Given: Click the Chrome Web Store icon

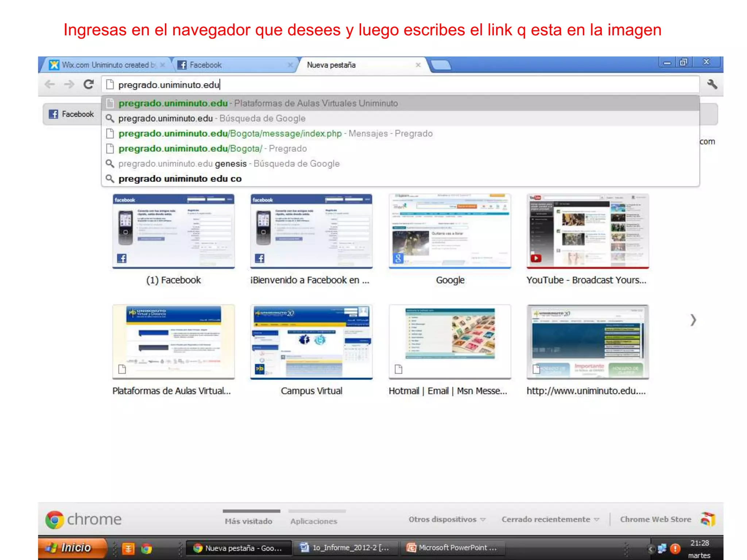Looking at the screenshot, I should coord(708,519).
